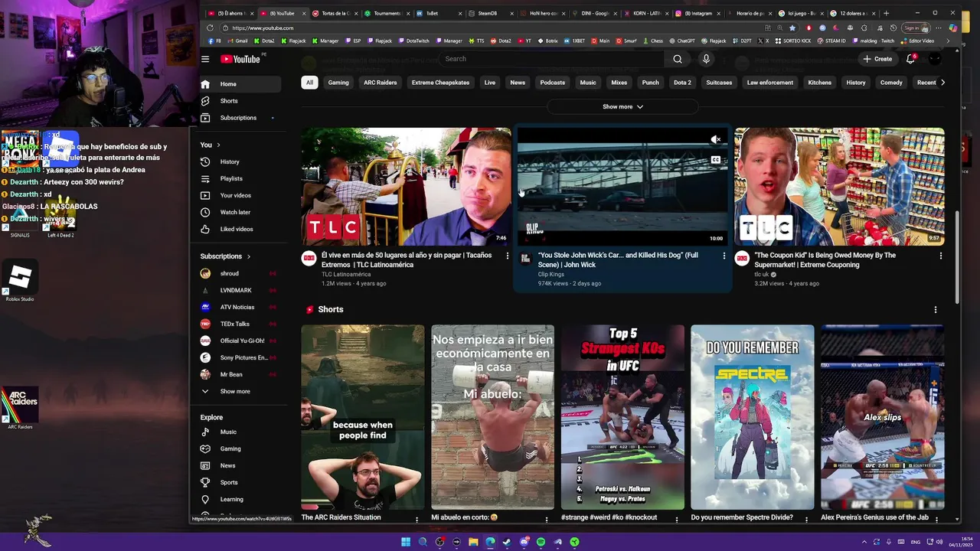Expand the You section chevron

pyautogui.click(x=218, y=145)
